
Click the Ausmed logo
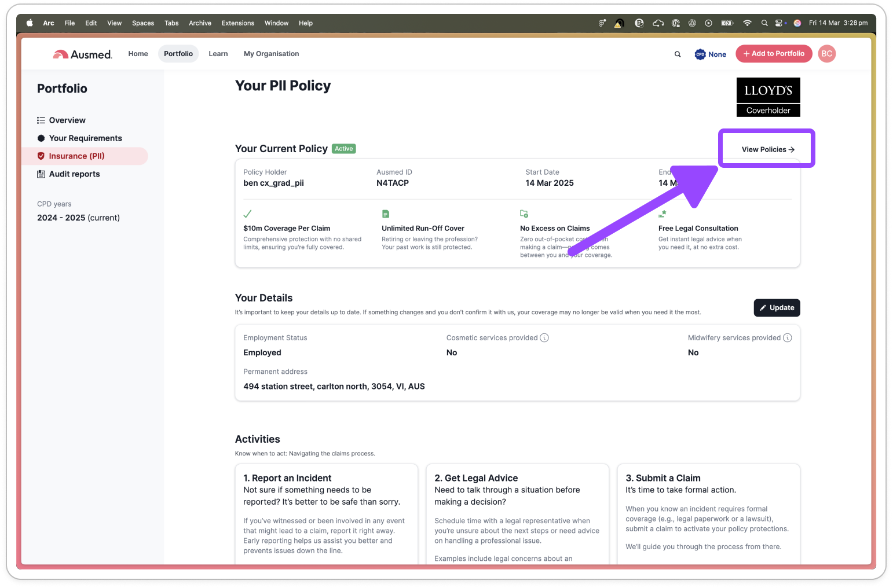(82, 54)
